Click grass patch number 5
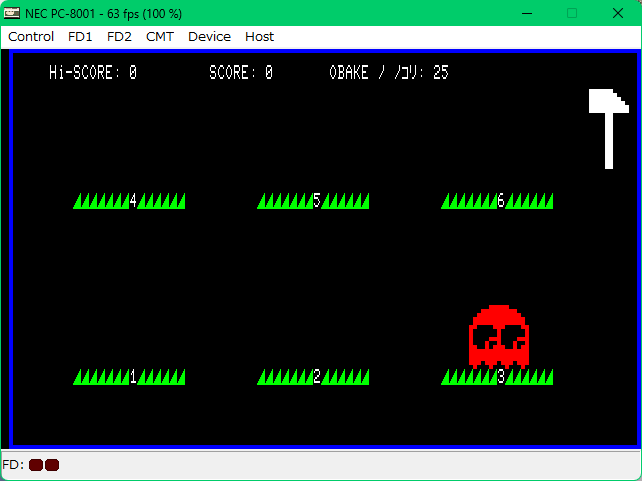This screenshot has height=481, width=642. 313,201
